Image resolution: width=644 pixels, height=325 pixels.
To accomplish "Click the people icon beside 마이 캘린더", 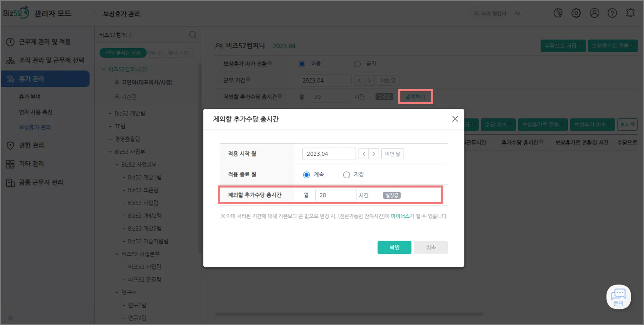I will click(x=517, y=14).
